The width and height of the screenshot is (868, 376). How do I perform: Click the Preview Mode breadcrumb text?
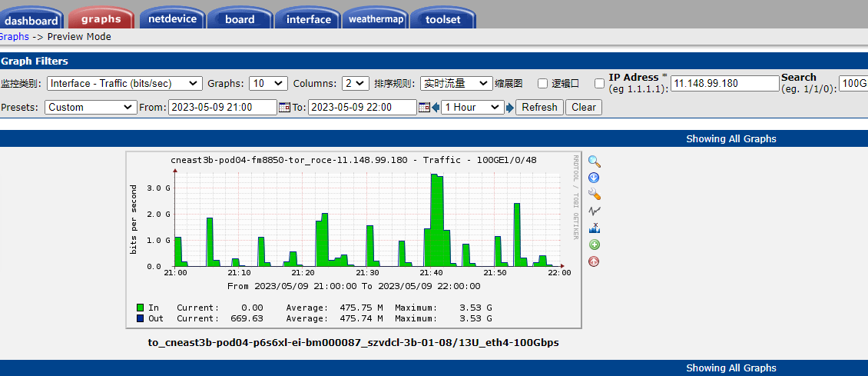(79, 37)
